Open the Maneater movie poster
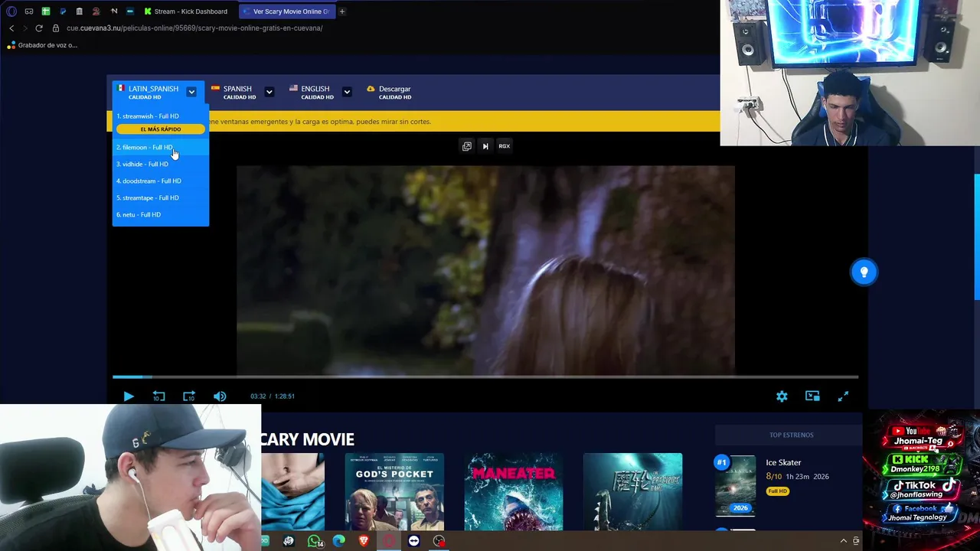Viewport: 980px width, 551px height. [x=514, y=491]
